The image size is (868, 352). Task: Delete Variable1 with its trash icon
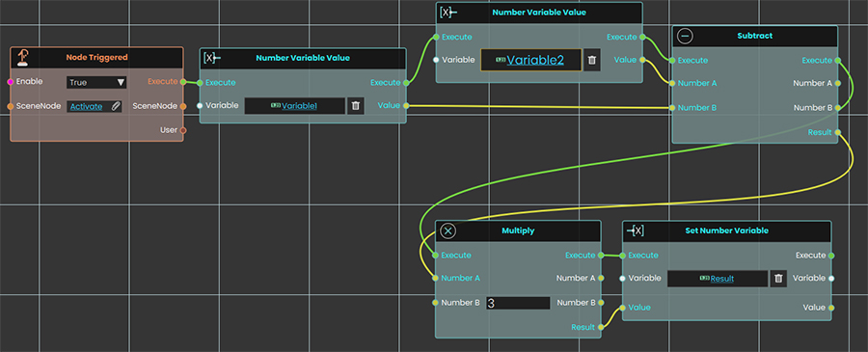355,106
